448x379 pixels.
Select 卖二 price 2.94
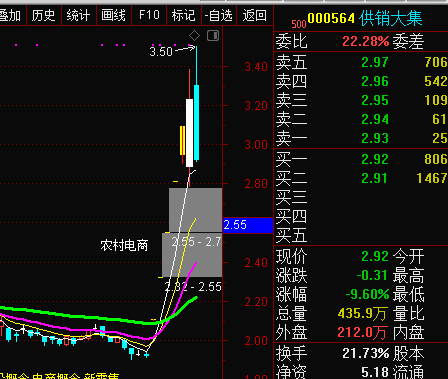(x=375, y=119)
